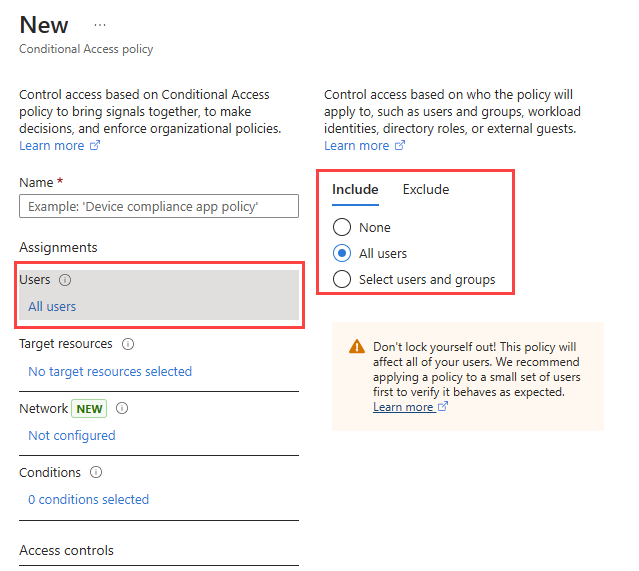Click external link icon in warning box

443,406
